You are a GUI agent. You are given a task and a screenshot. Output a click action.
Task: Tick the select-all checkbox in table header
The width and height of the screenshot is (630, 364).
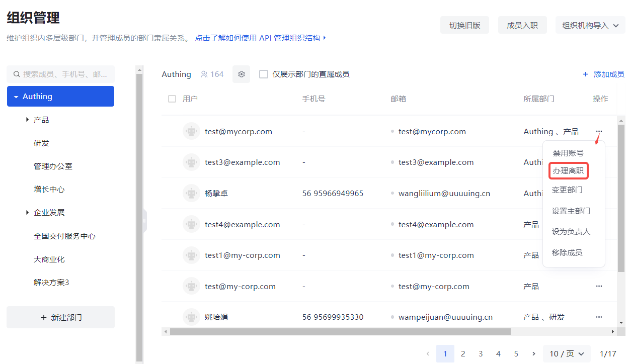(172, 99)
